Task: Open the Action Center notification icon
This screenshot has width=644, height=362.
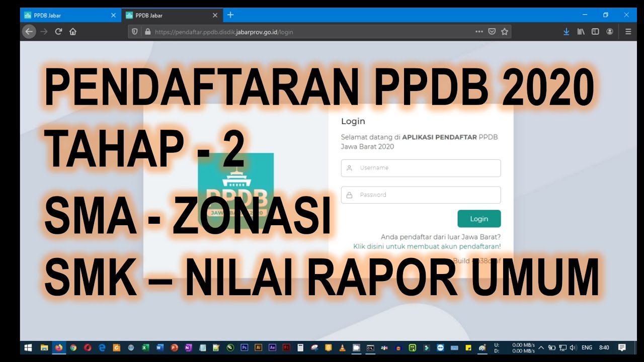Action: [x=621, y=347]
